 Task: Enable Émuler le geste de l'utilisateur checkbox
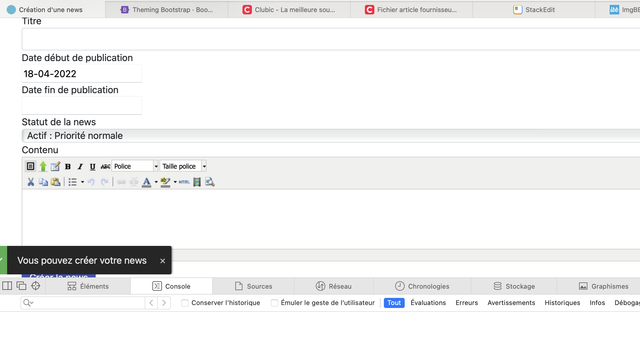click(x=274, y=303)
